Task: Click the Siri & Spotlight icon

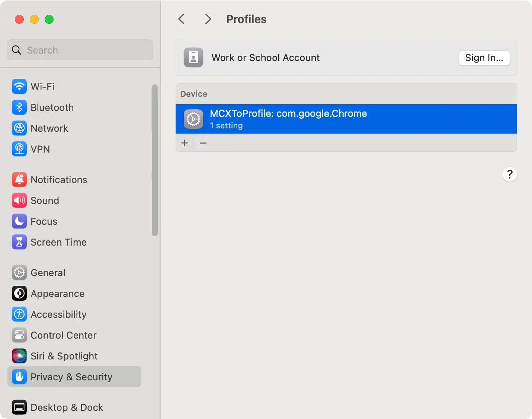Action: pos(19,356)
